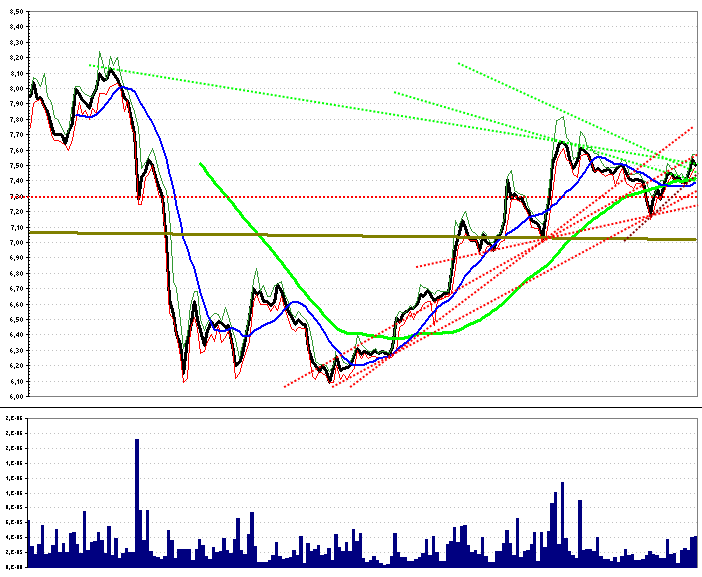Image resolution: width=702 pixels, height=577 pixels.
Task: Click the olive horizontal support line
Action: coord(363,236)
